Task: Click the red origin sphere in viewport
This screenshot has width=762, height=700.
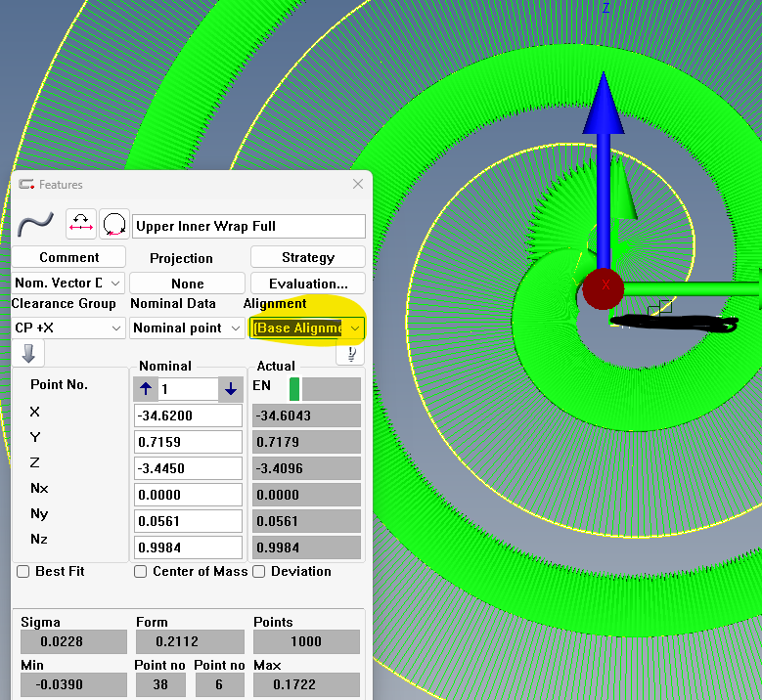Action: [604, 286]
